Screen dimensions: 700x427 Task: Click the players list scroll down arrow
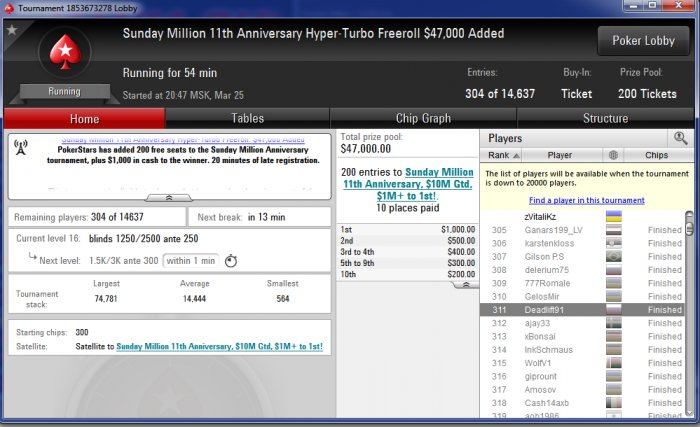coord(689,413)
